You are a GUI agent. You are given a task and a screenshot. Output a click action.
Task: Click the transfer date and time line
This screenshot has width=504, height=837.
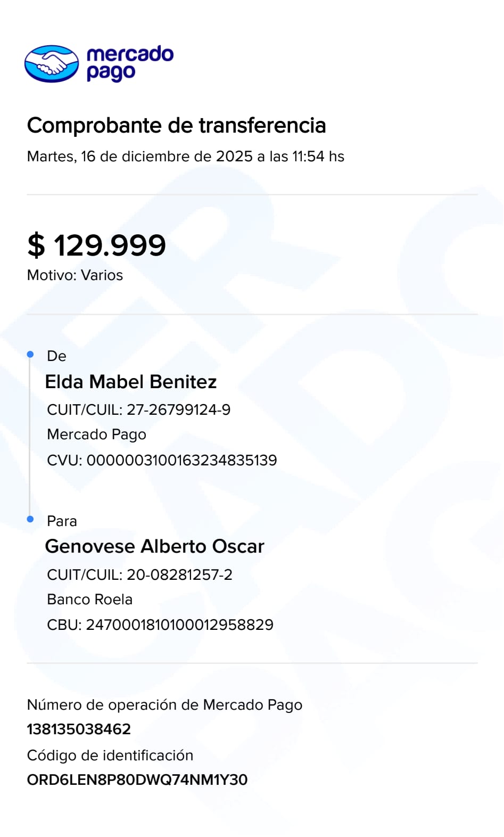(185, 157)
